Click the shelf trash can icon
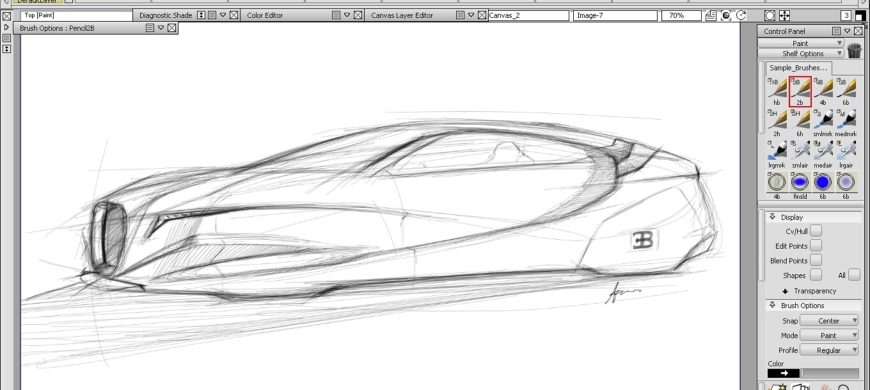870x390 pixels. pyautogui.click(x=854, y=50)
